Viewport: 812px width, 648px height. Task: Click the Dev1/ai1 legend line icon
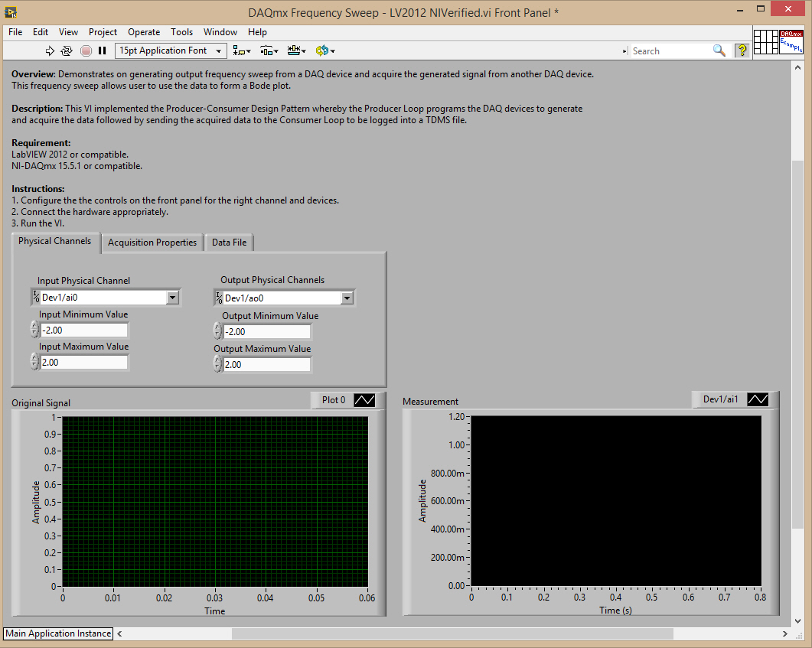[758, 399]
